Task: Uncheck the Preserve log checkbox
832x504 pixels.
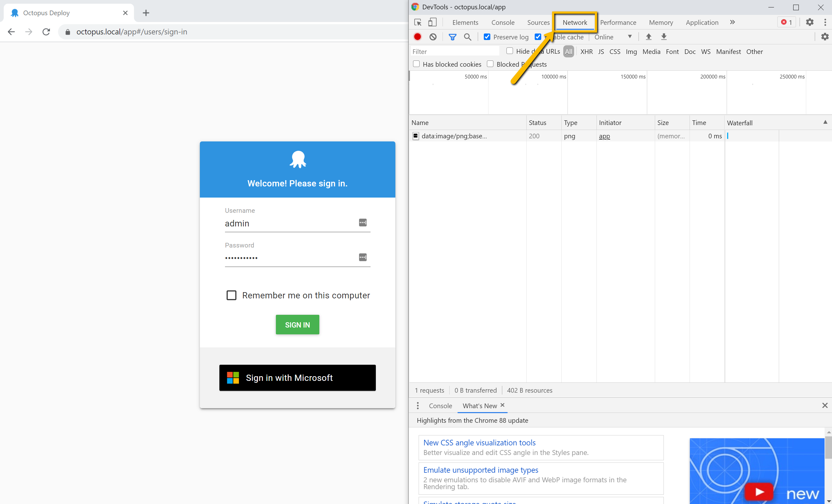Action: (487, 37)
